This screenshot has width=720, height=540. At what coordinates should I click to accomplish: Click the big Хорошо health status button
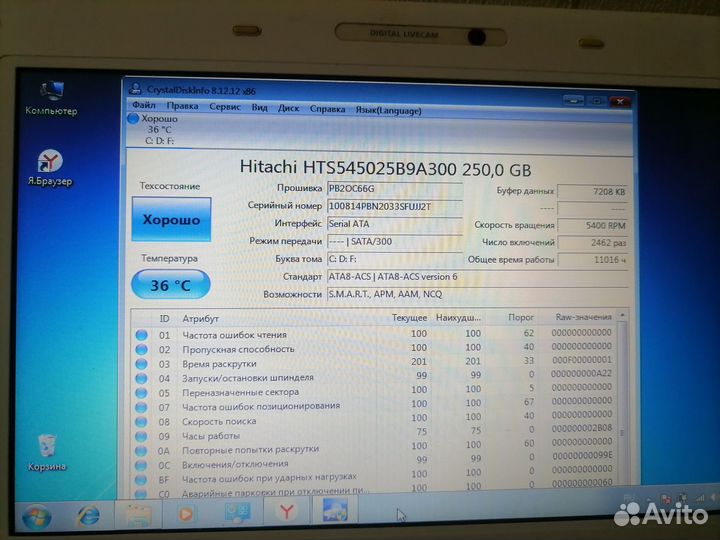[x=171, y=219]
